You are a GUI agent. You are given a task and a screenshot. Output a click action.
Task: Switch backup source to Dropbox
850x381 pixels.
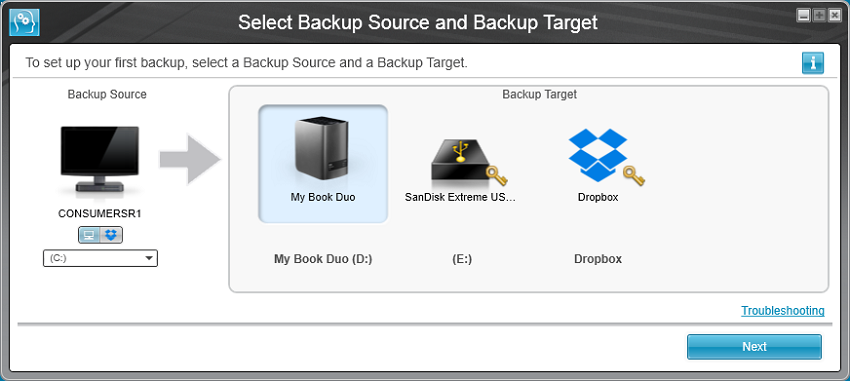[x=112, y=235]
